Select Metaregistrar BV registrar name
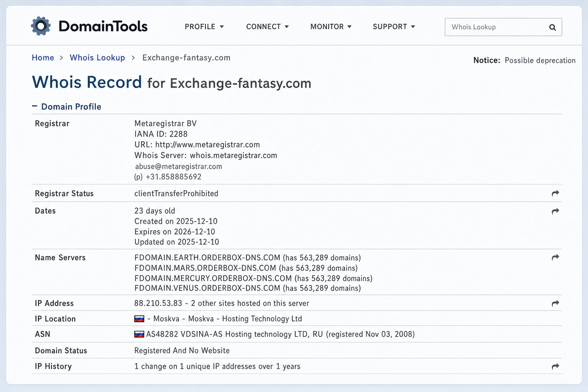 165,124
